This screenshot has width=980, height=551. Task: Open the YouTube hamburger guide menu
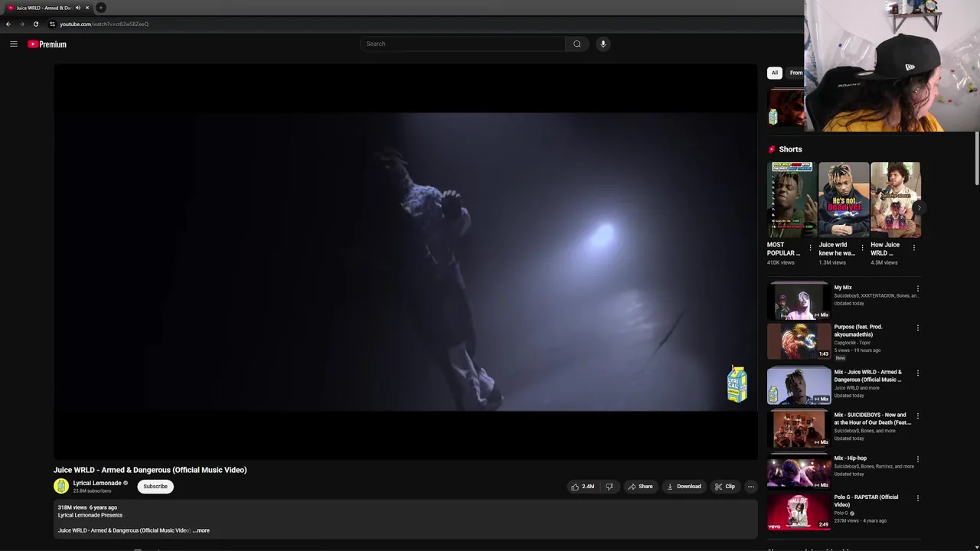click(x=14, y=44)
